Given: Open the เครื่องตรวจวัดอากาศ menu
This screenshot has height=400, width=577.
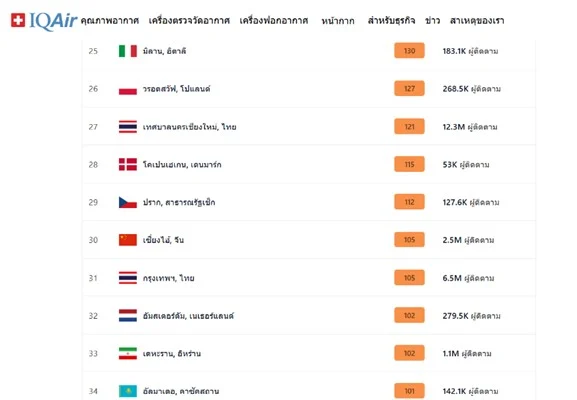Looking at the screenshot, I should point(189,21).
